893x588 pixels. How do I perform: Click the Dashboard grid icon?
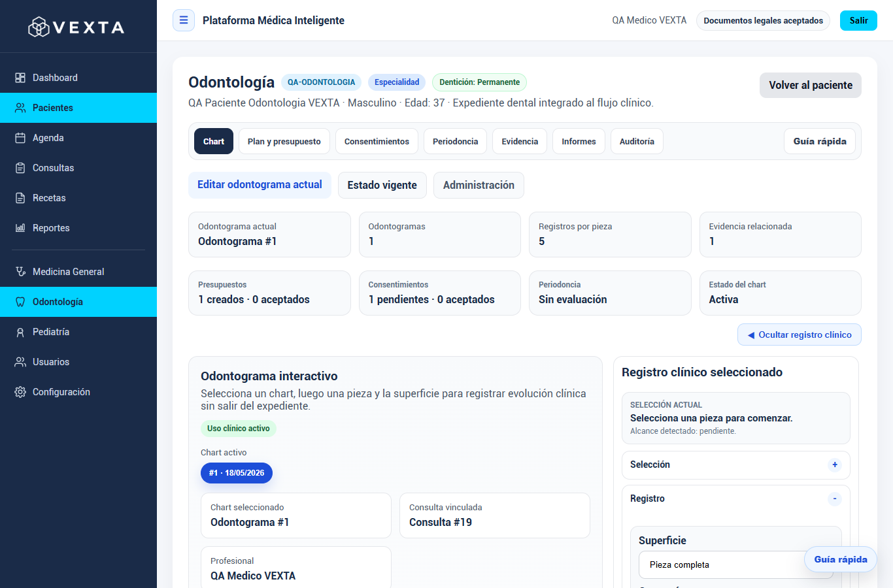(x=20, y=78)
